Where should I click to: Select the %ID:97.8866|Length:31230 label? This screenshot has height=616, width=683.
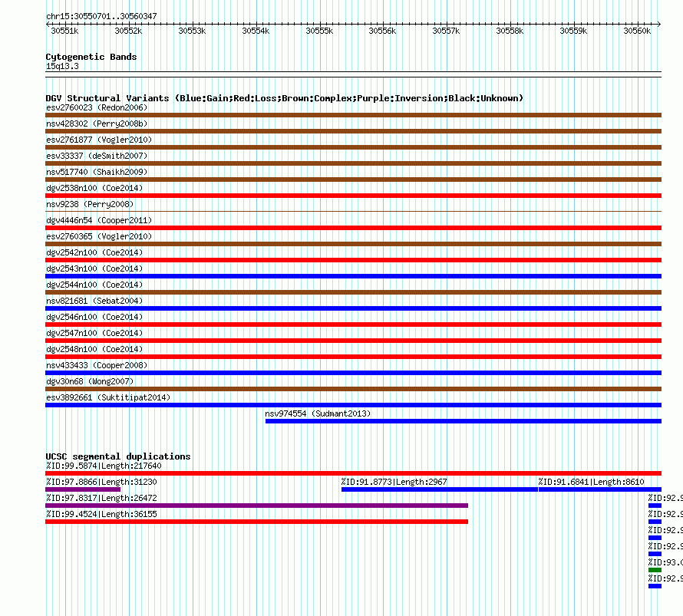(x=101, y=482)
